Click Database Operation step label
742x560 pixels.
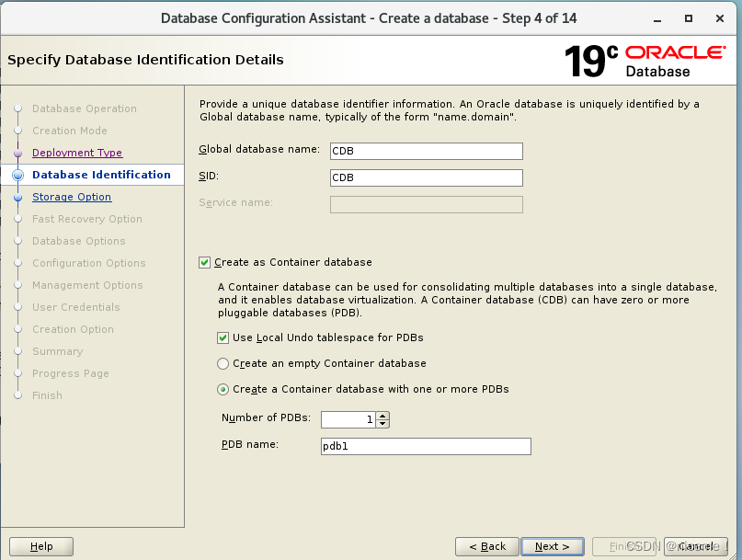coord(85,109)
